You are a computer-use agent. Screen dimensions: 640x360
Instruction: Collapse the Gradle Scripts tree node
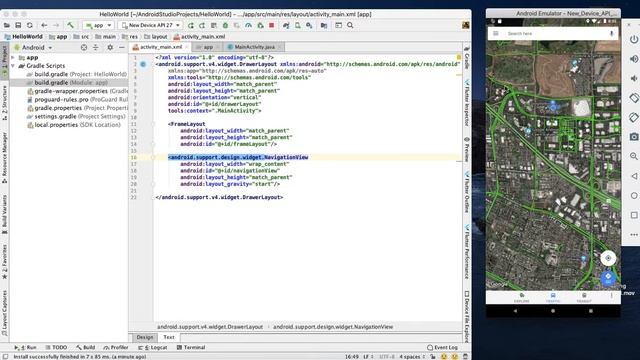click(x=13, y=66)
